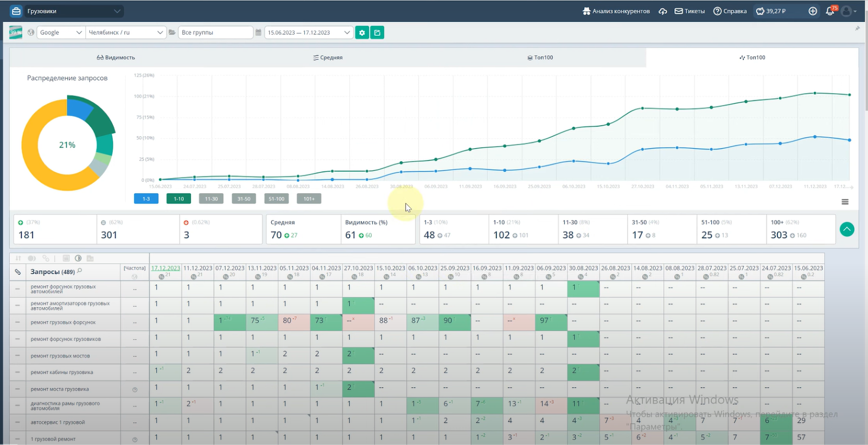Toggle the 1-3 chart series filter
The height and width of the screenshot is (445, 868).
click(x=146, y=199)
